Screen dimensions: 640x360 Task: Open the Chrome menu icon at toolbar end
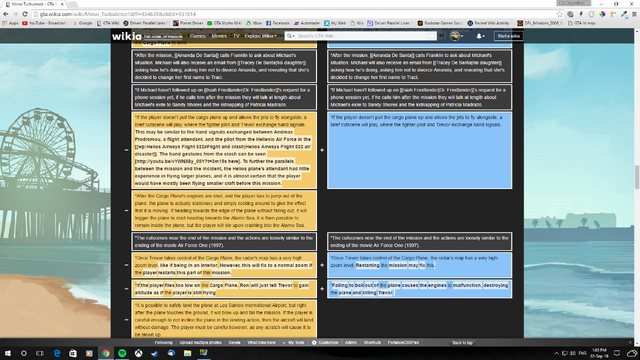point(634,14)
